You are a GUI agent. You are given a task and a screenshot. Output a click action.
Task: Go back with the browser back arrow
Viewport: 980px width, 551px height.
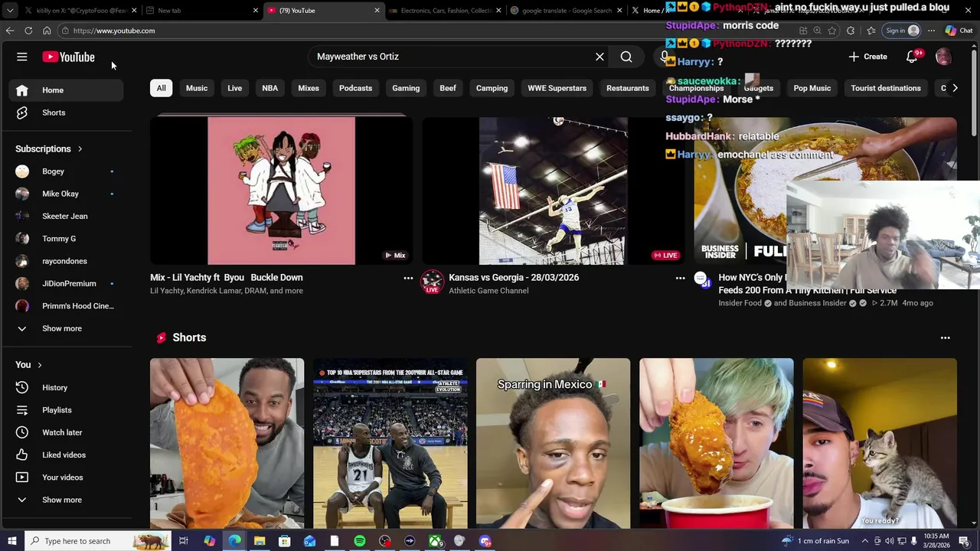tap(10, 31)
